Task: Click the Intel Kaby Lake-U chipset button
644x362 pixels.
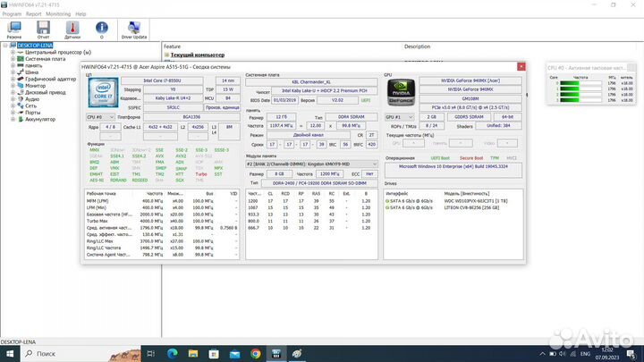Action: [324, 90]
